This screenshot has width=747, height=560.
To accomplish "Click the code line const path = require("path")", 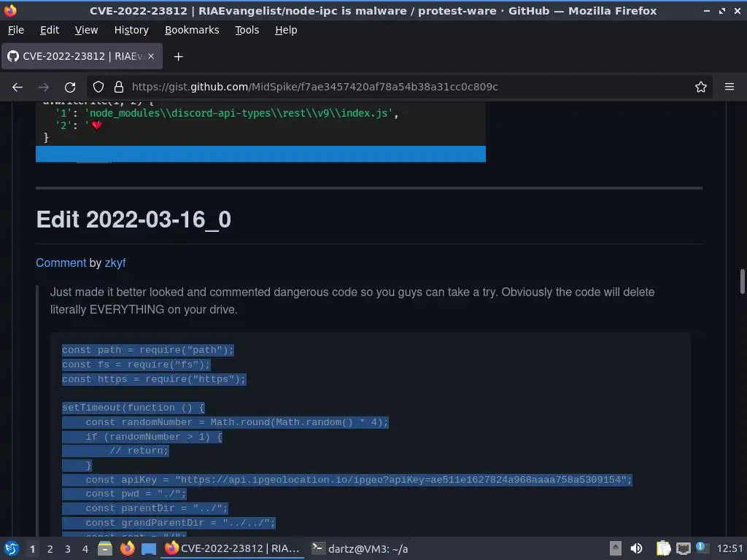I will point(147,350).
